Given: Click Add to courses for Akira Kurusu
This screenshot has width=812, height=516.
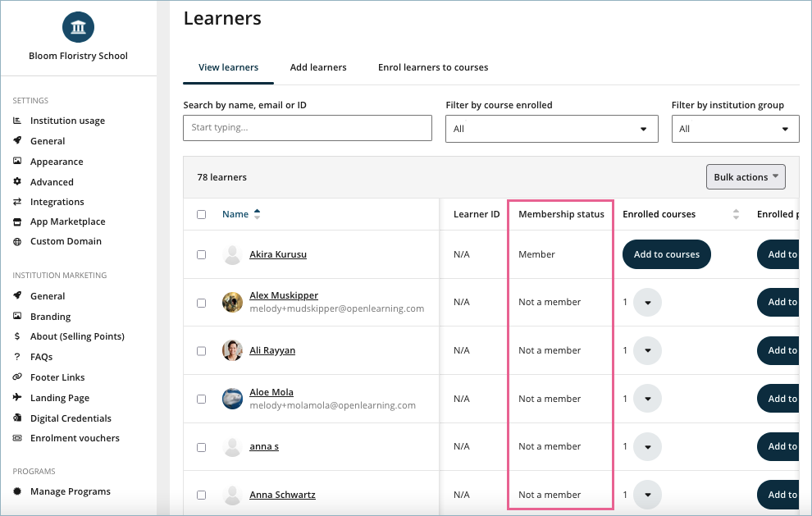Looking at the screenshot, I should (x=666, y=254).
